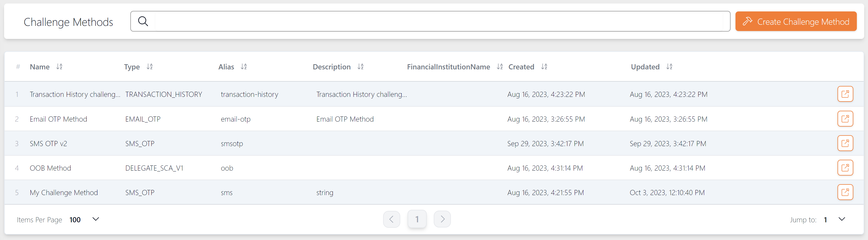The image size is (868, 240).
Task: Click the email-otp alias cell
Action: [x=236, y=119]
